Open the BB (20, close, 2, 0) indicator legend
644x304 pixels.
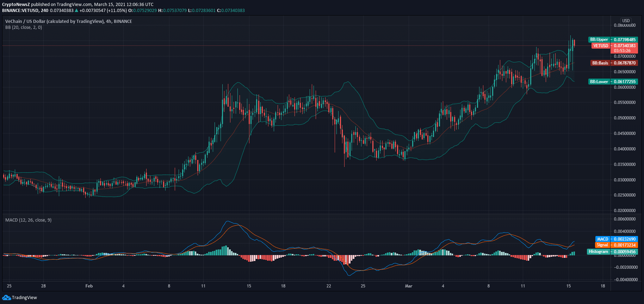[24, 27]
